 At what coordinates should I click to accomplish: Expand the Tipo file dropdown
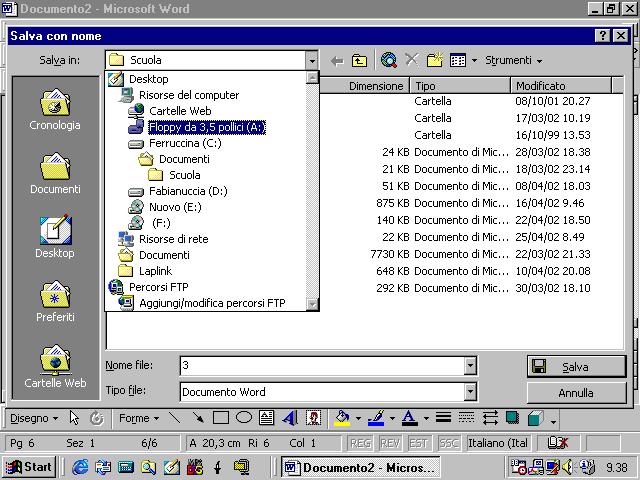click(x=470, y=392)
